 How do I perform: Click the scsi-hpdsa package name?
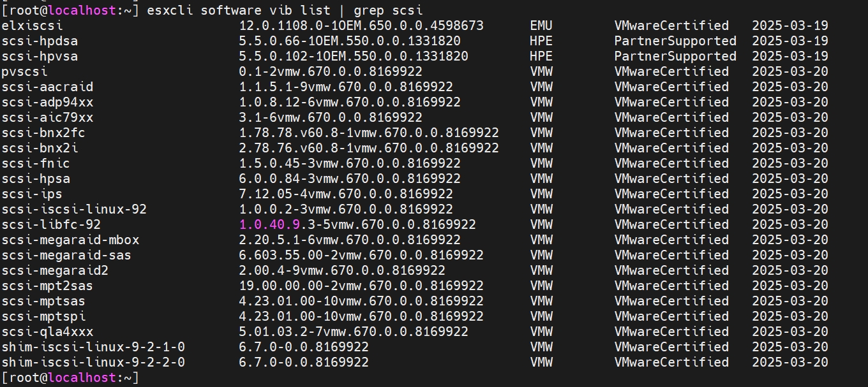(x=40, y=41)
